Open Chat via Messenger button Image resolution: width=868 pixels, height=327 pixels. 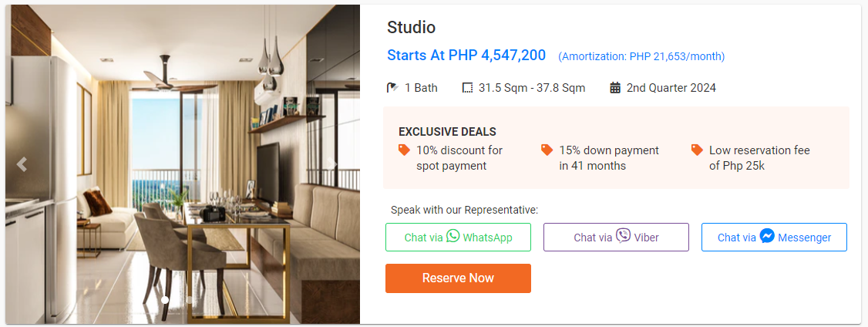[774, 238]
